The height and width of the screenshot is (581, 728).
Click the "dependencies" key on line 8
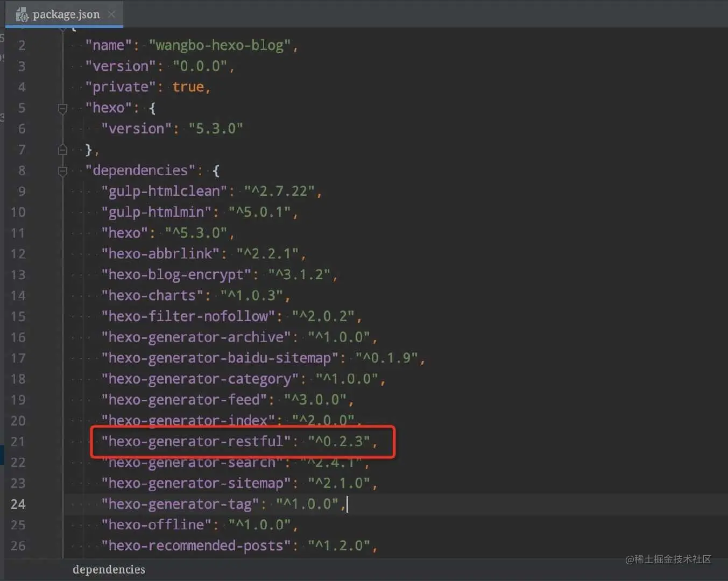[x=140, y=170]
